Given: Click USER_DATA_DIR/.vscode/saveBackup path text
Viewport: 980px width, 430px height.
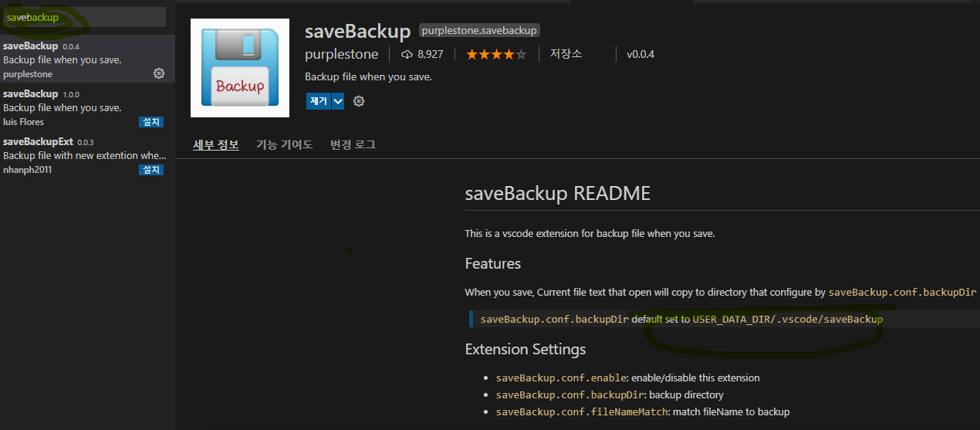Looking at the screenshot, I should point(788,319).
